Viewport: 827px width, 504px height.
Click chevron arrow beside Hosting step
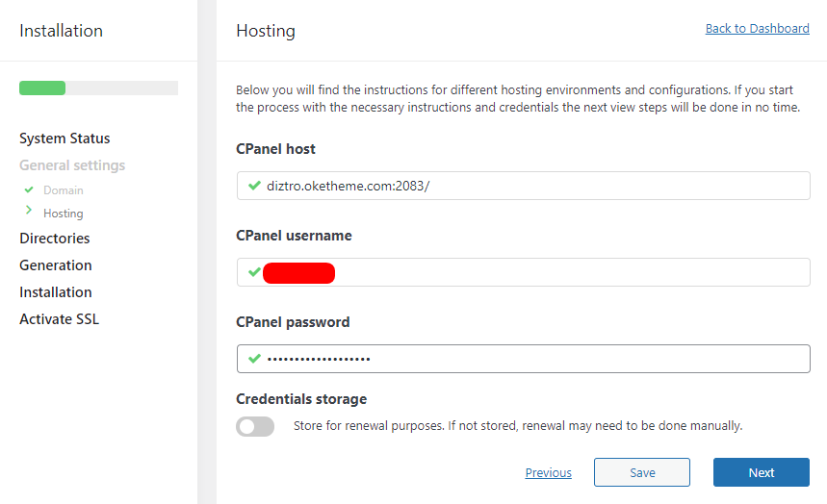pos(29,212)
